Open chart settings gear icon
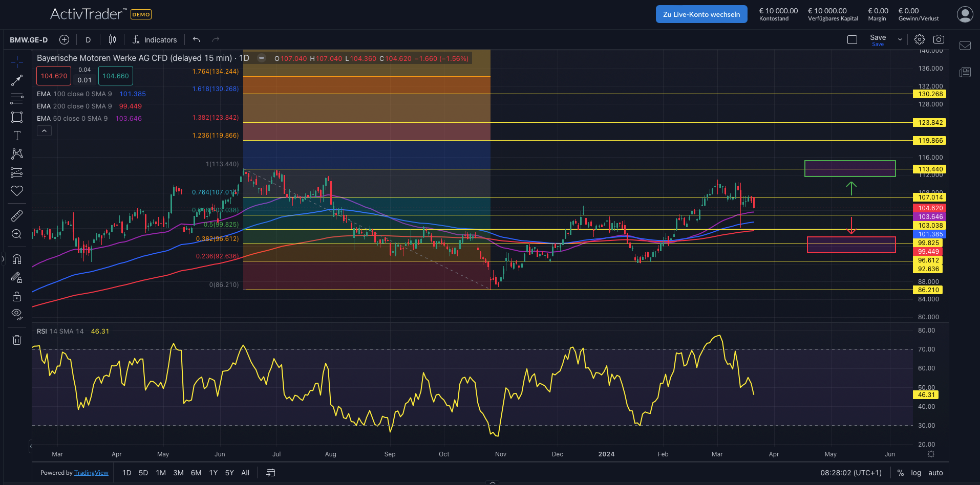980x485 pixels. [920, 39]
